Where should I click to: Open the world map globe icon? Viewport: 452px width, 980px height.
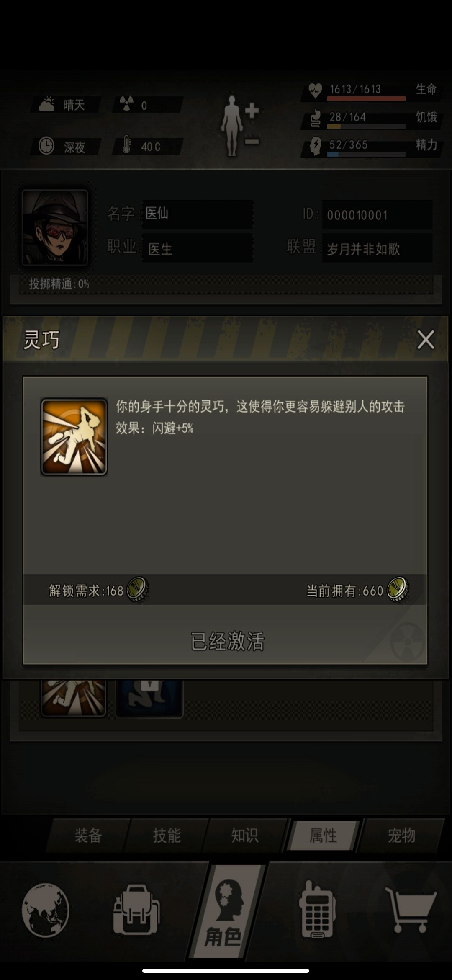point(45,910)
